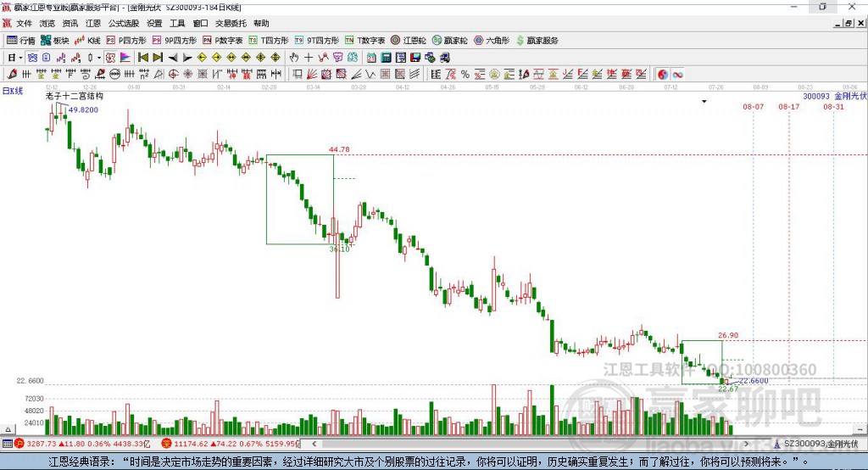Open the 设置 menu

[x=154, y=23]
